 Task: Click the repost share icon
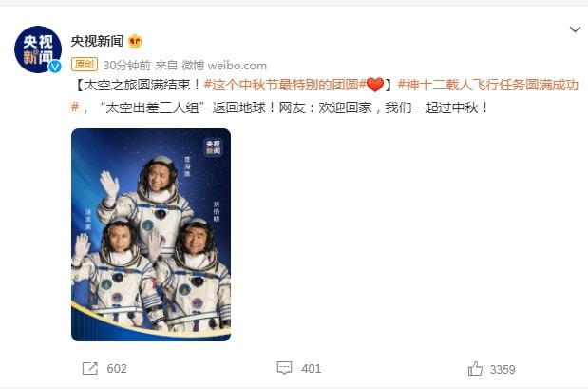pos(90,369)
